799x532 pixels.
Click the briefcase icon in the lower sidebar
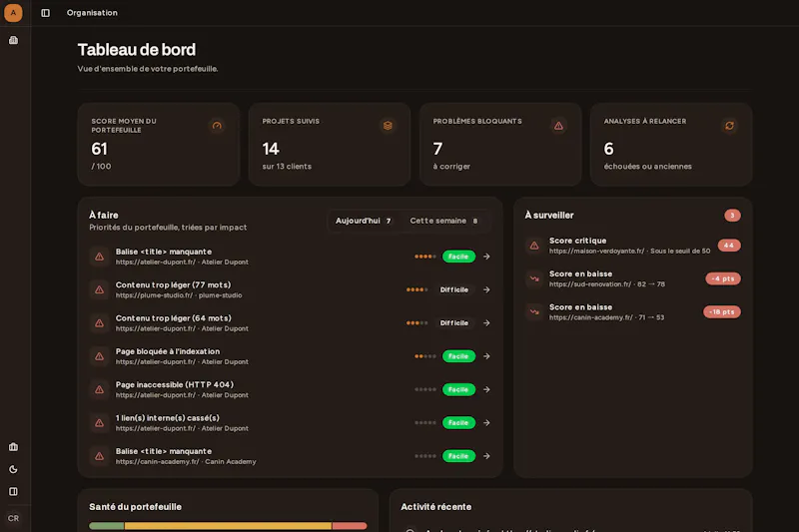13,447
